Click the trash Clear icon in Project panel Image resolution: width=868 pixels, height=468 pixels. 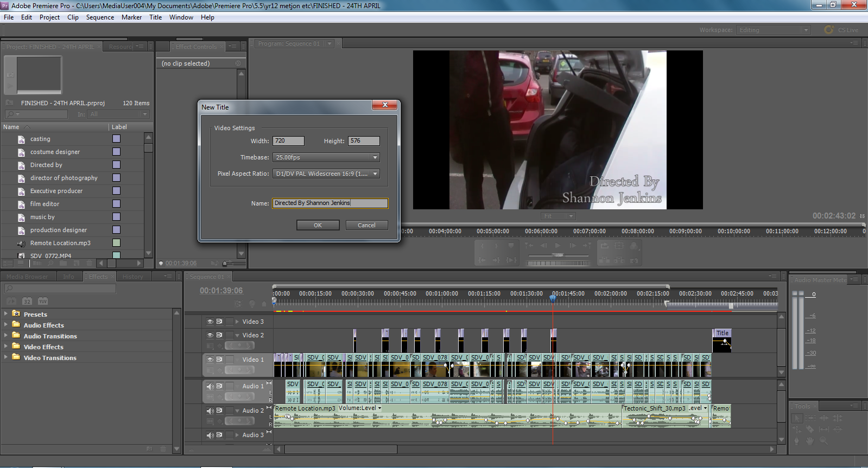(89, 263)
